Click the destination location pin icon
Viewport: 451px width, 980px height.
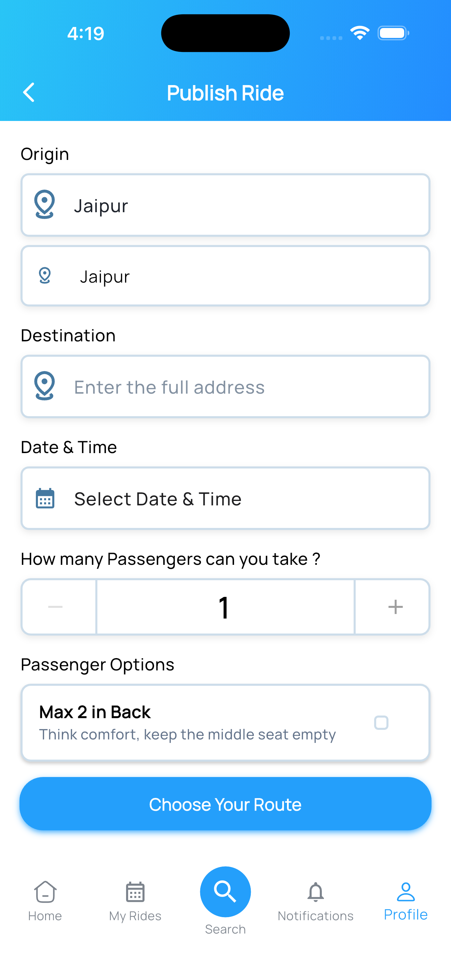pos(44,386)
